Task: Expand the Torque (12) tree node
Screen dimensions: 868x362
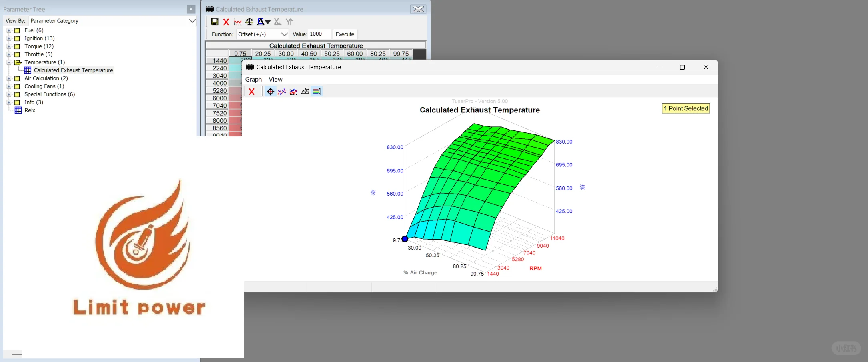Action: [9, 46]
